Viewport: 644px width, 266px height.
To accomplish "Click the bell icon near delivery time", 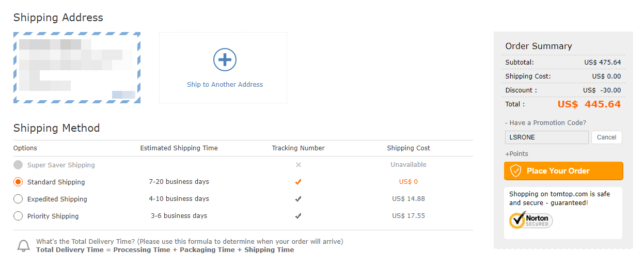I will pyautogui.click(x=24, y=246).
